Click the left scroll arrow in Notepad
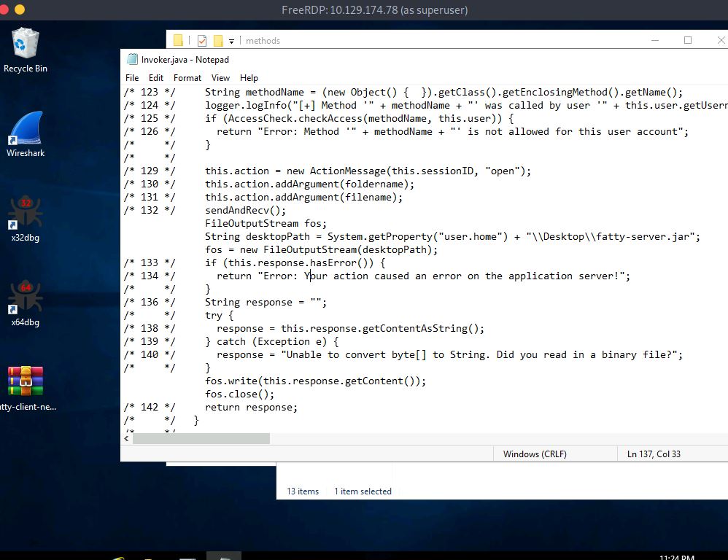The image size is (728, 560). point(127,438)
